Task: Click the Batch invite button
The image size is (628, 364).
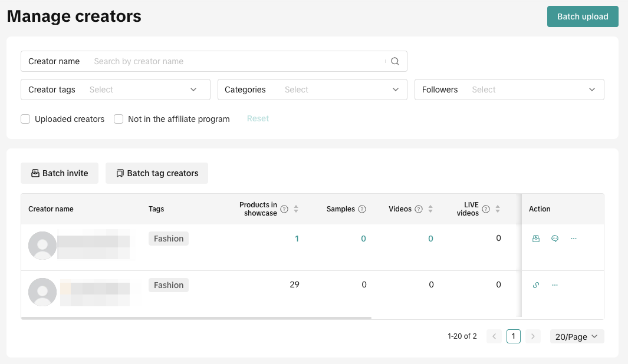Action: [x=60, y=173]
